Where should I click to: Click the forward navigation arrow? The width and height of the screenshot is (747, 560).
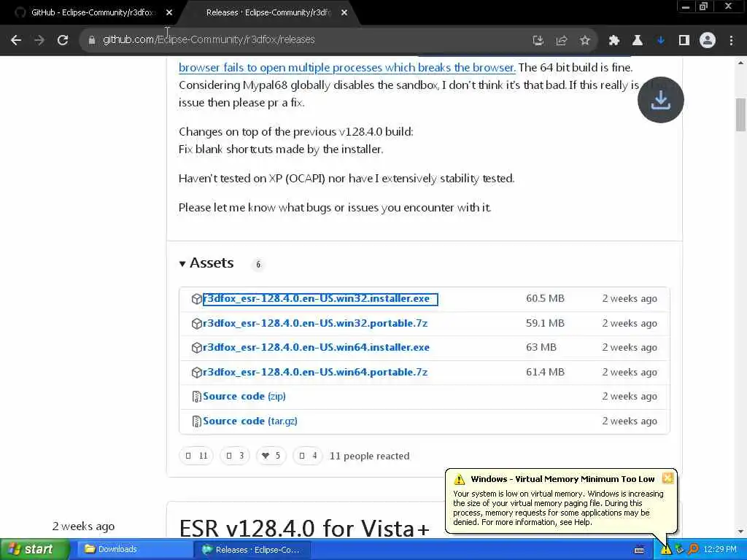pyautogui.click(x=39, y=40)
